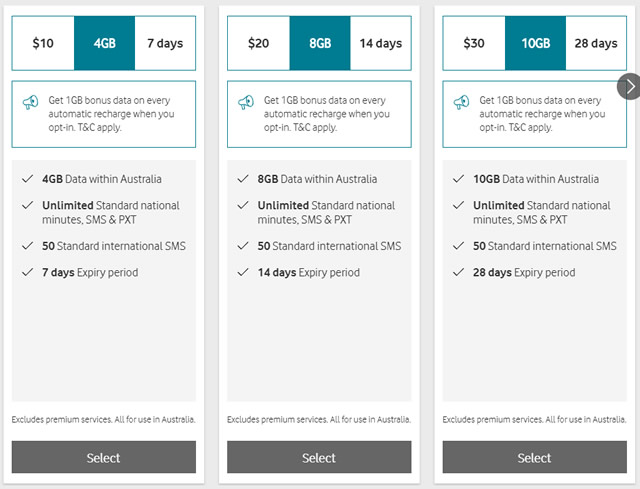
Task: Click checkmark beside 28 days Expiry period
Action: click(459, 272)
